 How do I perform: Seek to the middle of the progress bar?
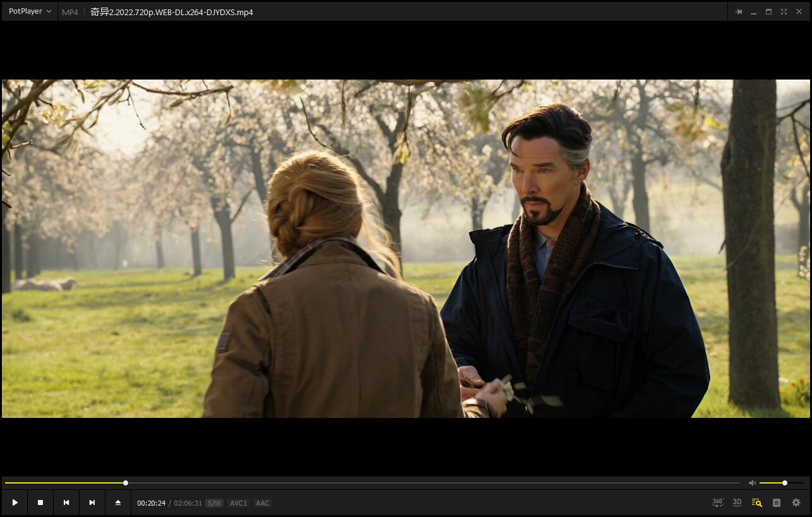pyautogui.click(x=372, y=483)
